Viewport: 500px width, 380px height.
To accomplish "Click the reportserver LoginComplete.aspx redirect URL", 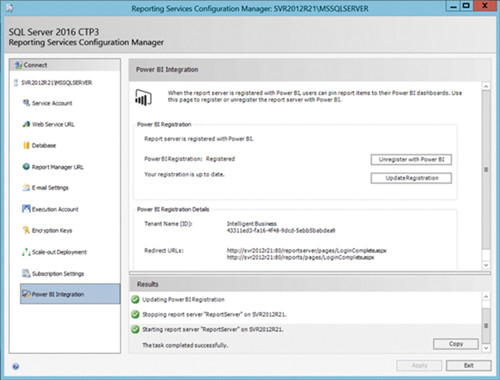I will (x=306, y=251).
